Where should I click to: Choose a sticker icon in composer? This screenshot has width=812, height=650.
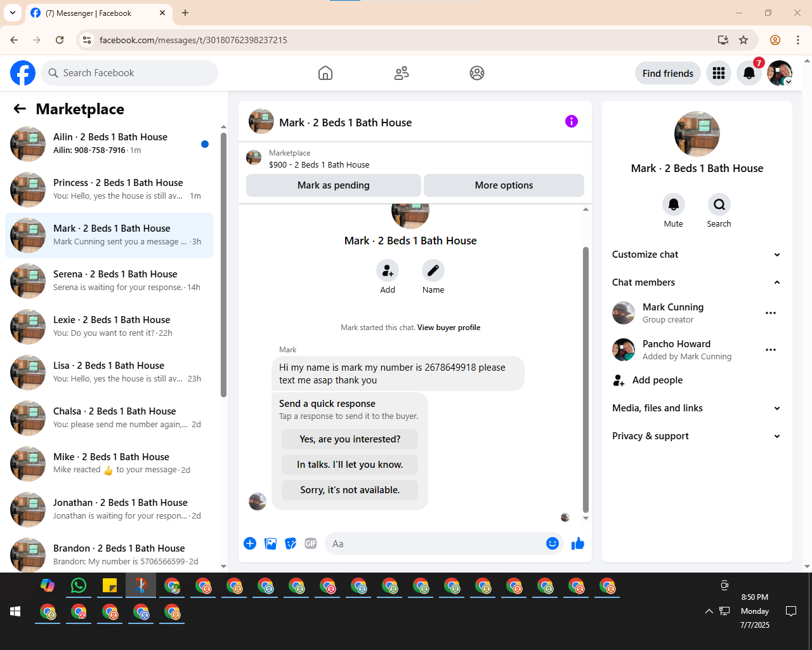click(x=291, y=543)
